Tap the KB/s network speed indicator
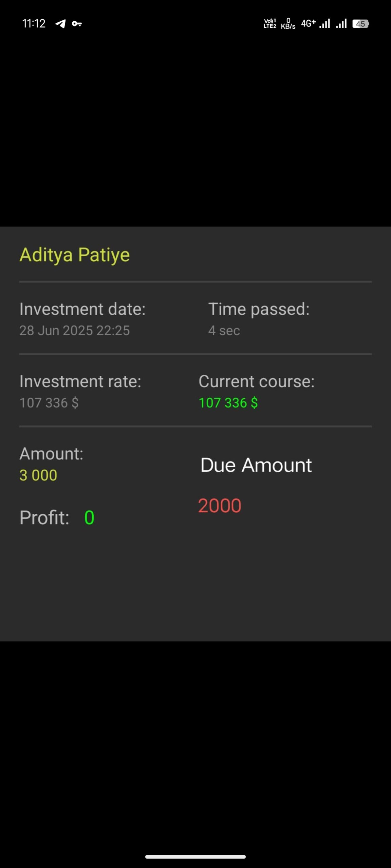Image resolution: width=391 pixels, height=868 pixels. [x=288, y=24]
